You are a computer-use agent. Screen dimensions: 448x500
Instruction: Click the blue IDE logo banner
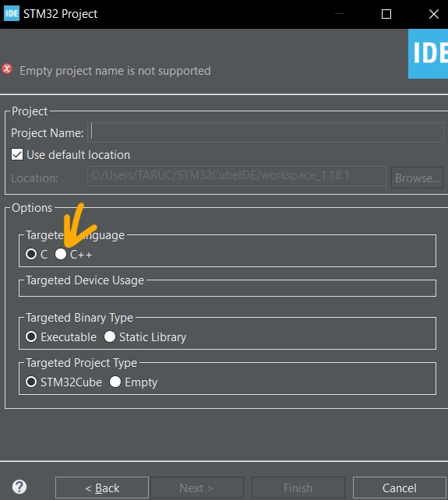tap(428, 54)
